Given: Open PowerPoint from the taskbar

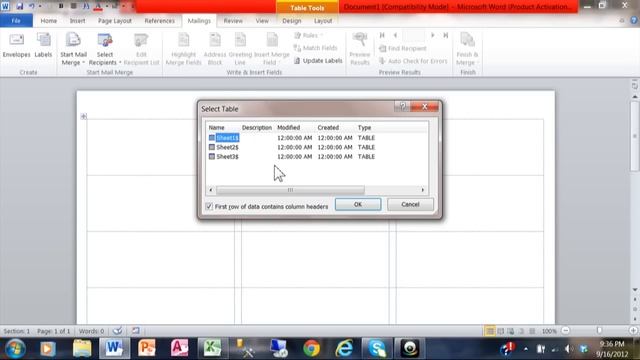Looking at the screenshot, I should (x=147, y=349).
